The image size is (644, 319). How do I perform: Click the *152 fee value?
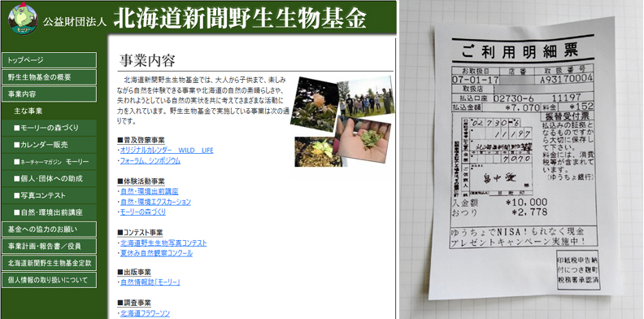pyautogui.click(x=581, y=107)
